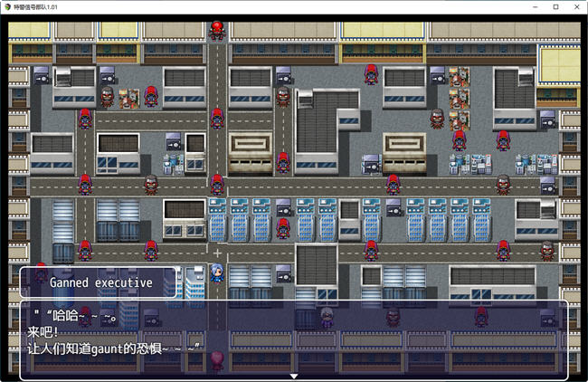
Task: Click the left tan stepped-roof building
Action: click(x=251, y=152)
